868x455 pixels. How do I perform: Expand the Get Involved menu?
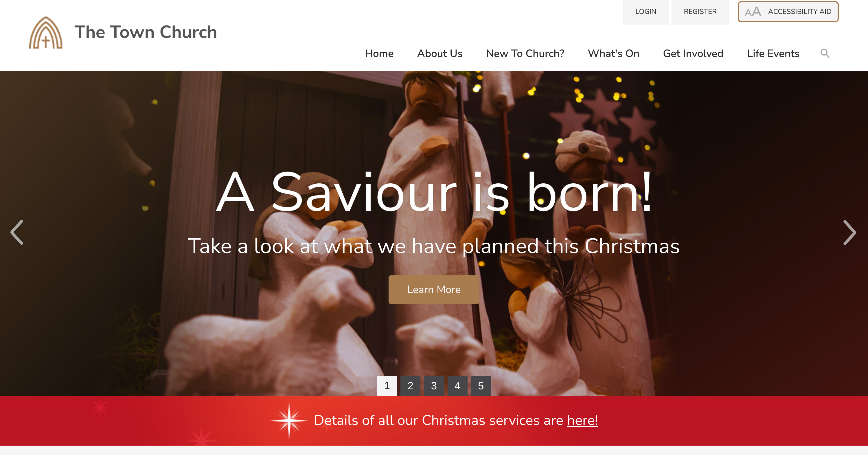tap(693, 54)
